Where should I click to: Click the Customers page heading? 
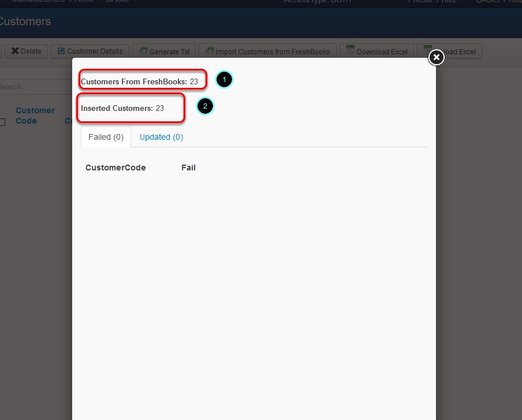pos(25,21)
